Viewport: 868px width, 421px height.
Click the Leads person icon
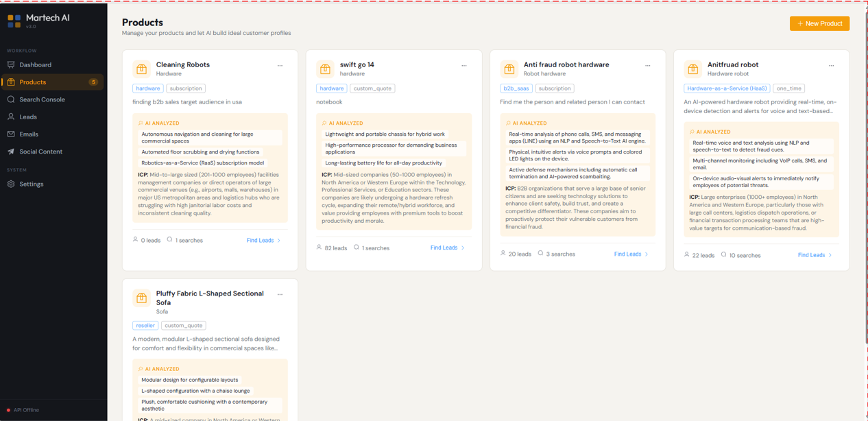(11, 117)
